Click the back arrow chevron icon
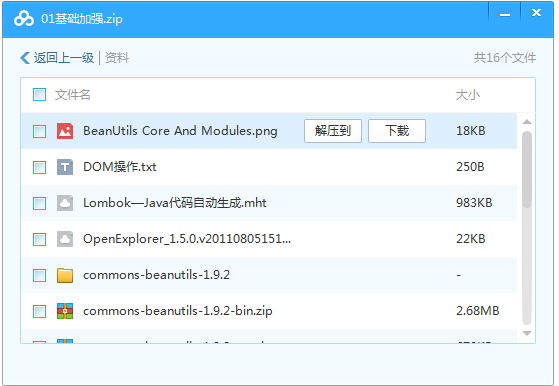This screenshot has height=386, width=559. pyautogui.click(x=25, y=58)
